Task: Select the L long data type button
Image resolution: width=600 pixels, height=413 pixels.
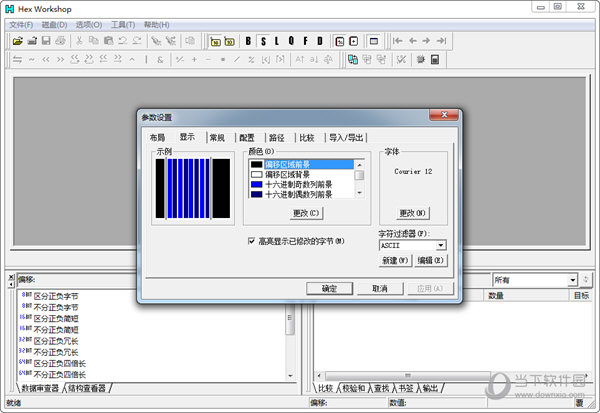Action: 277,41
